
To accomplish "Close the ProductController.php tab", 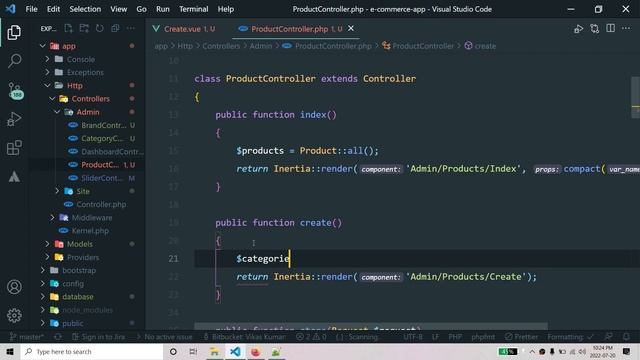I will (x=351, y=28).
